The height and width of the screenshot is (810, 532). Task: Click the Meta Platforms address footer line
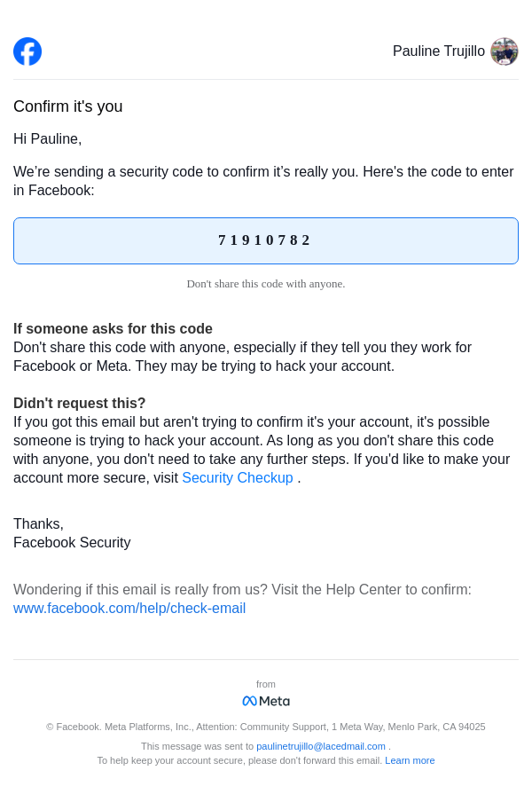[266, 727]
